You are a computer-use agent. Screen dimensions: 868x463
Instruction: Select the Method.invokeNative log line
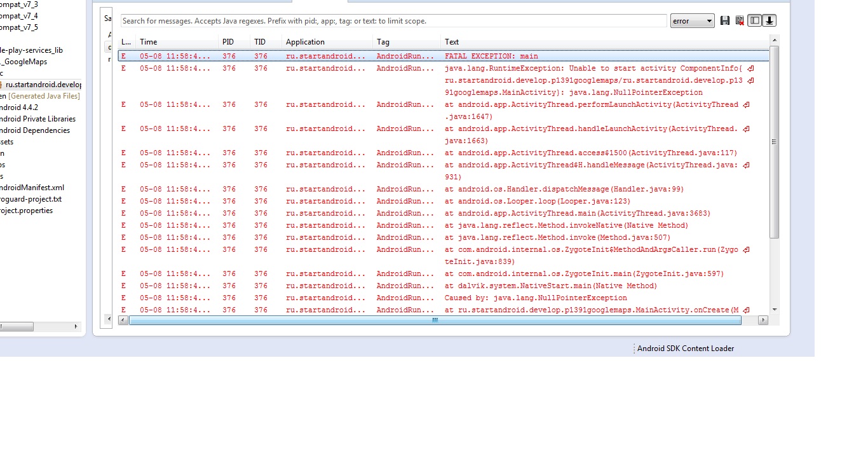pyautogui.click(x=444, y=225)
